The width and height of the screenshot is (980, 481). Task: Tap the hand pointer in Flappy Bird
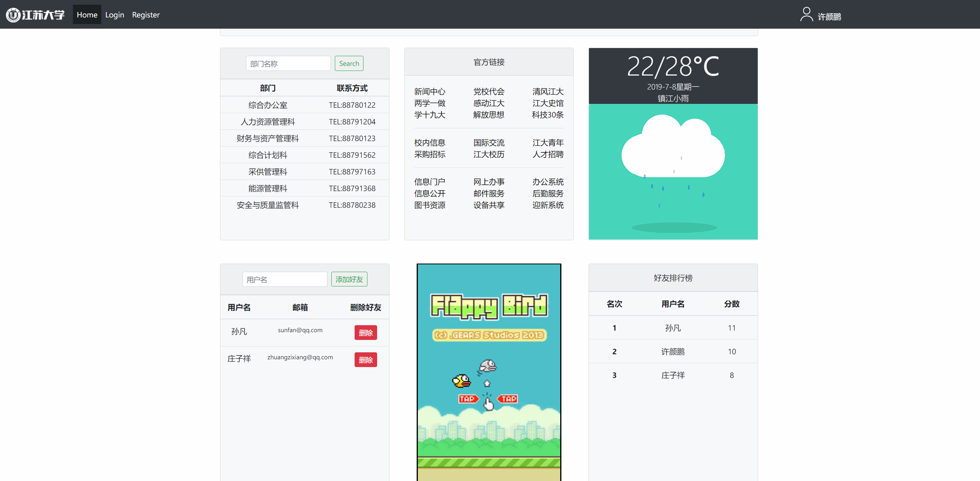click(488, 404)
